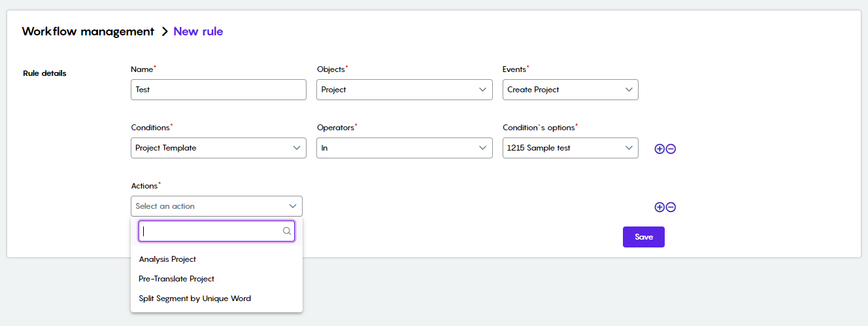The height and width of the screenshot is (326, 868).
Task: Open the Events dropdown showing Create Project
Action: tap(570, 90)
